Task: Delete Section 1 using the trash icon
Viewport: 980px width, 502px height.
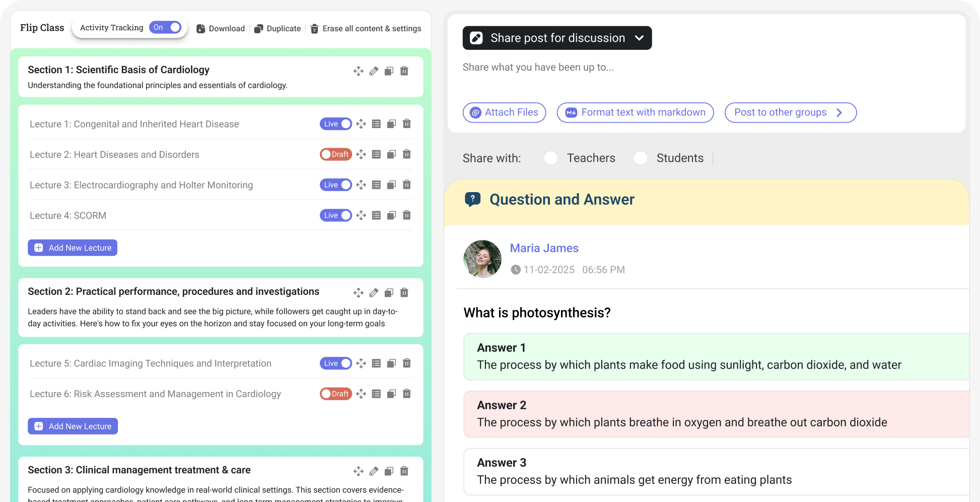Action: point(404,71)
